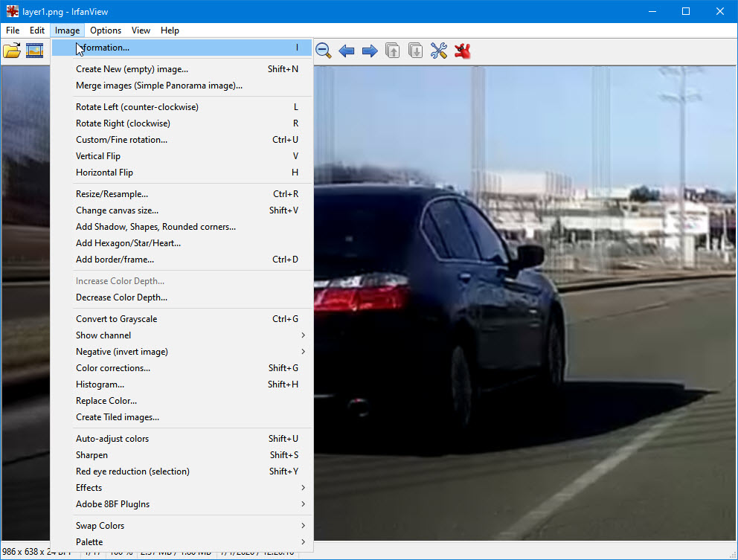Go to previous image with left arrow
This screenshot has height=560, width=738.
pyautogui.click(x=346, y=51)
